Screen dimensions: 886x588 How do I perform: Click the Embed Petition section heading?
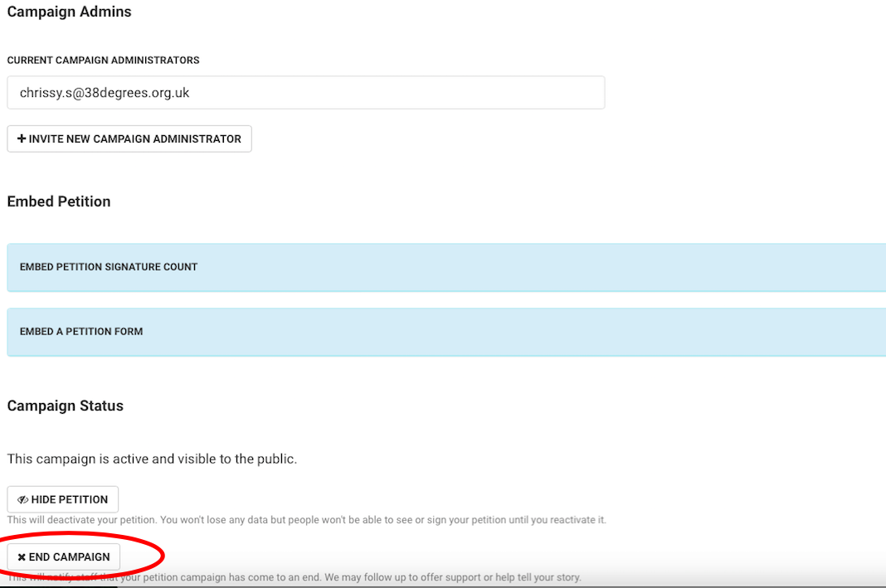tap(59, 202)
